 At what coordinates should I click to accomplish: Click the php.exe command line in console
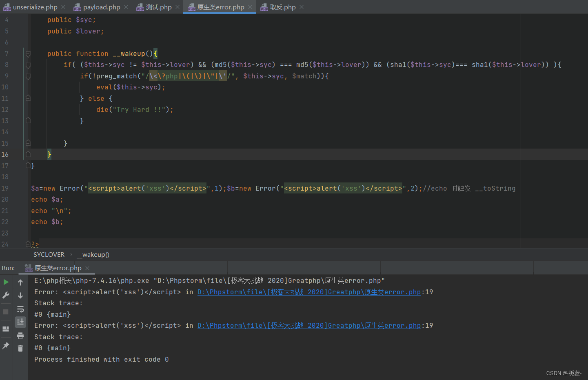click(x=209, y=281)
